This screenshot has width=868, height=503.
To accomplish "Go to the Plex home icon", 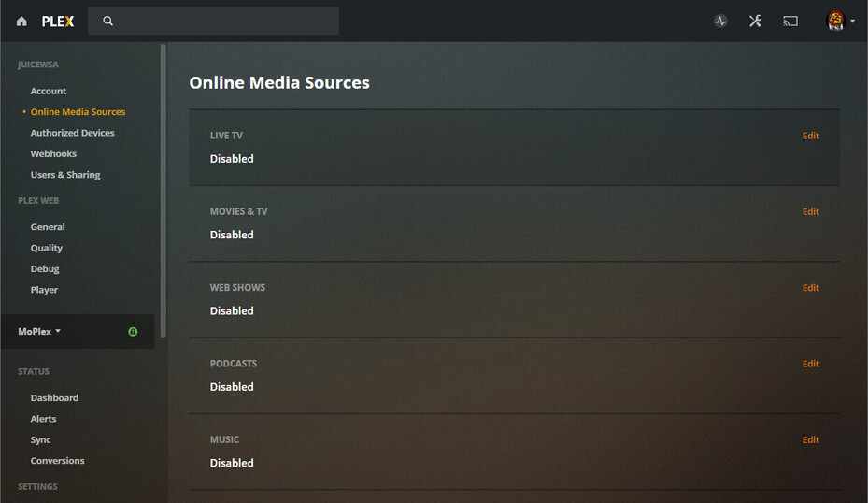I will (x=21, y=22).
